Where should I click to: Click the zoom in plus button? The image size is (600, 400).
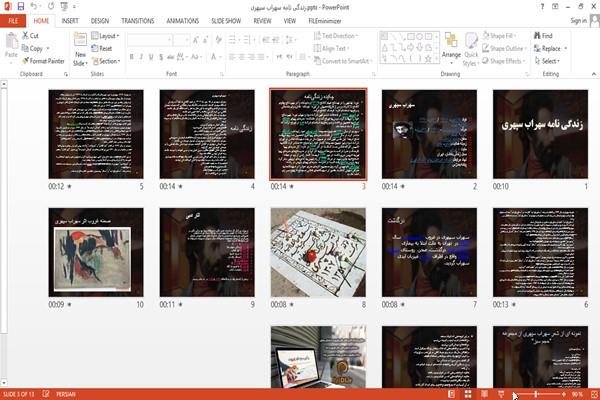[x=564, y=394]
